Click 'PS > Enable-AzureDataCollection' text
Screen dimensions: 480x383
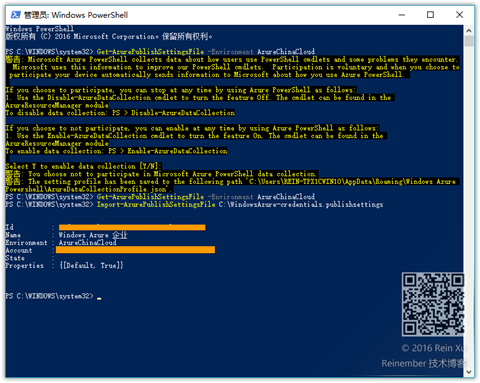168,151
